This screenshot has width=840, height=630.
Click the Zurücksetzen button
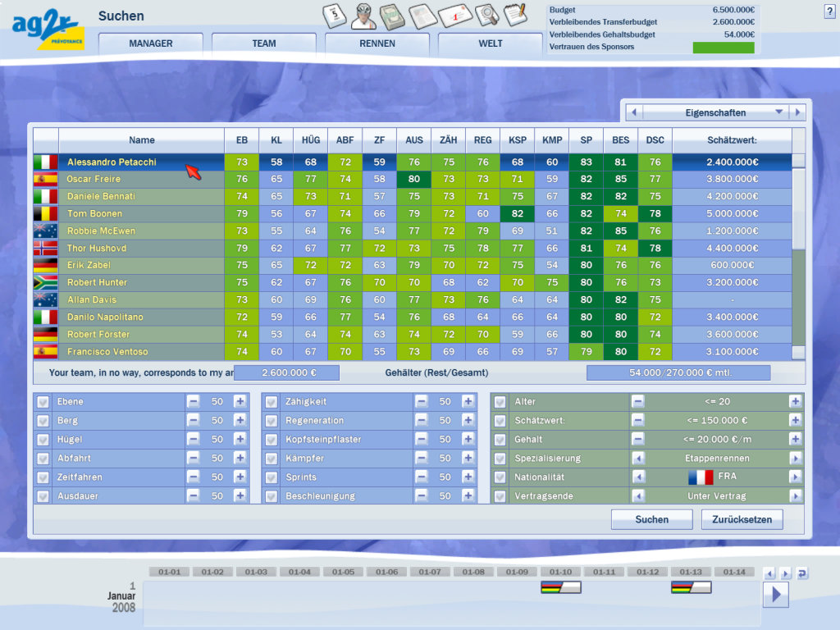(x=742, y=519)
